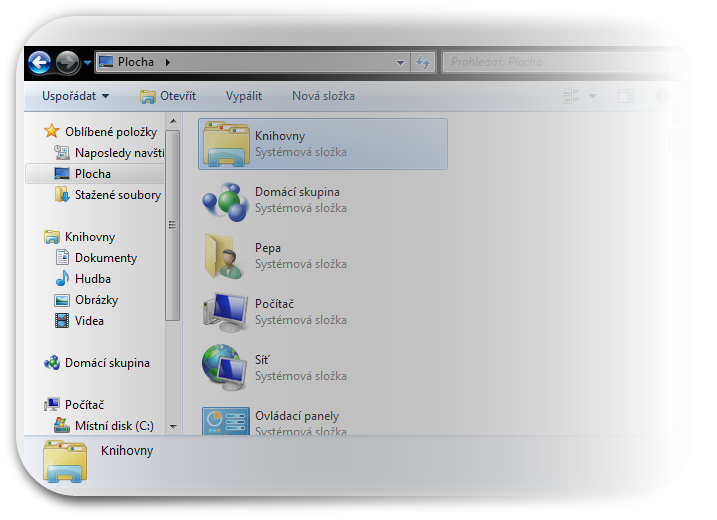Expand the arrow after Plocha breadcrumb
Image resolution: width=717 pixels, height=520 pixels.
pos(167,62)
